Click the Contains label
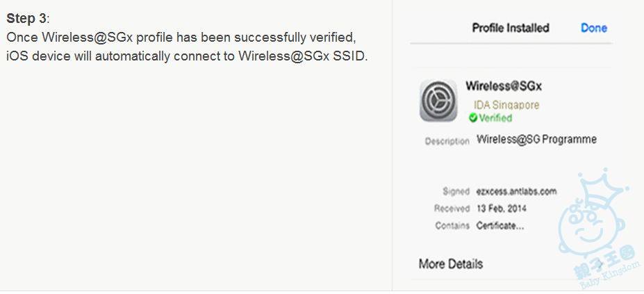 pyautogui.click(x=452, y=226)
